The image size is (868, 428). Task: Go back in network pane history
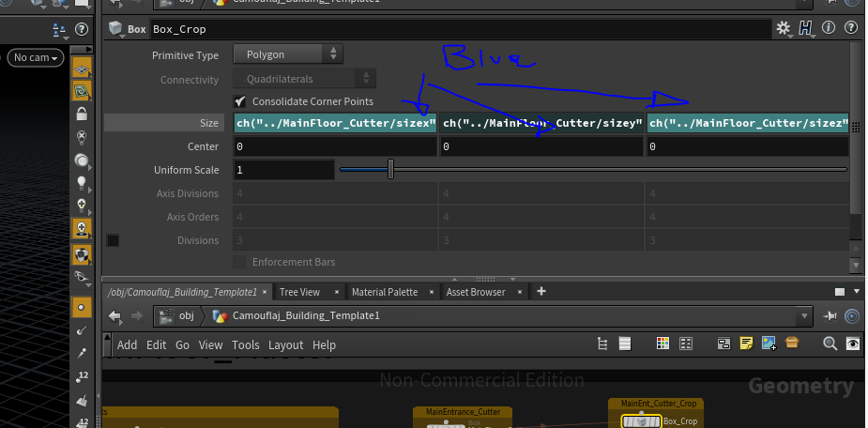pos(114,315)
